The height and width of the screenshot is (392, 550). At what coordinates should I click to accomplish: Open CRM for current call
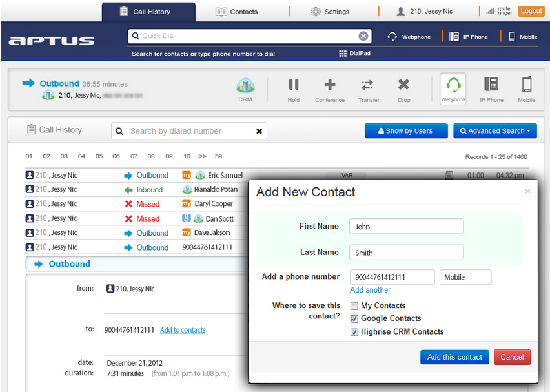tap(245, 90)
